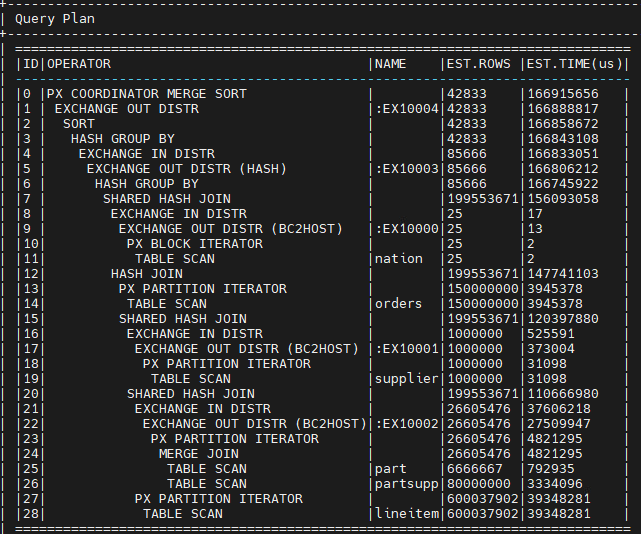
Task: Click the EST.ROWS column header
Action: (479, 64)
